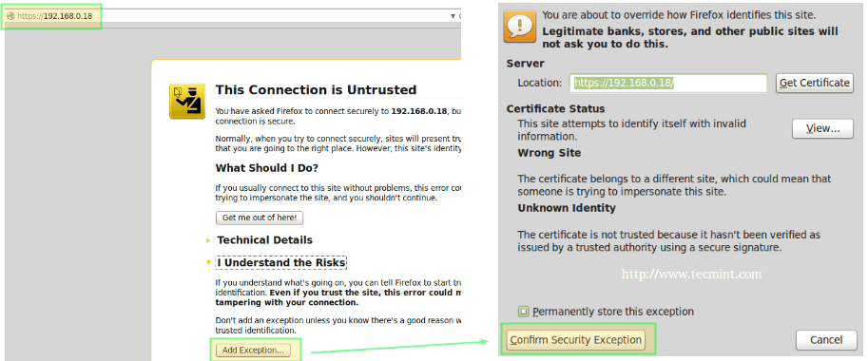
Task: Click the Wrong Site status text
Action: coord(550,153)
